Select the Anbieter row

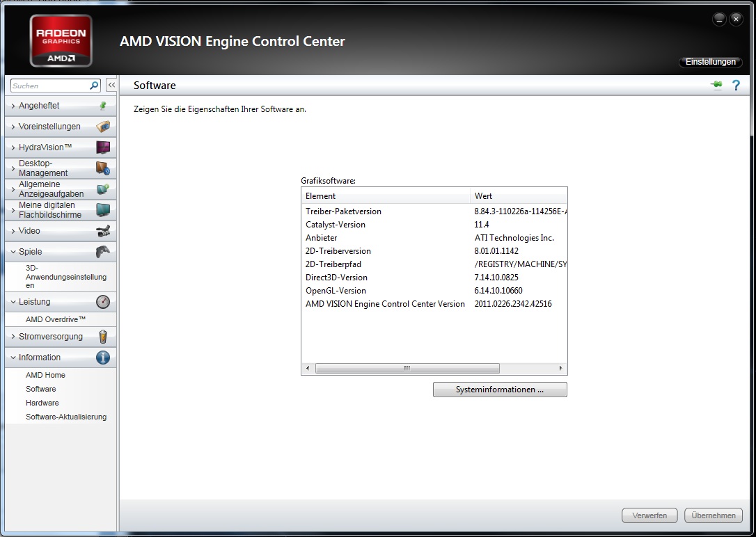(x=434, y=238)
